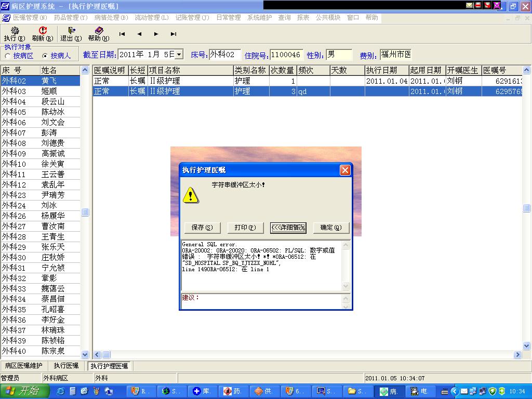Image resolution: width=532 pixels, height=399 pixels.
Task: Select order row with 医嘱号 6291613
Action: coord(308,81)
